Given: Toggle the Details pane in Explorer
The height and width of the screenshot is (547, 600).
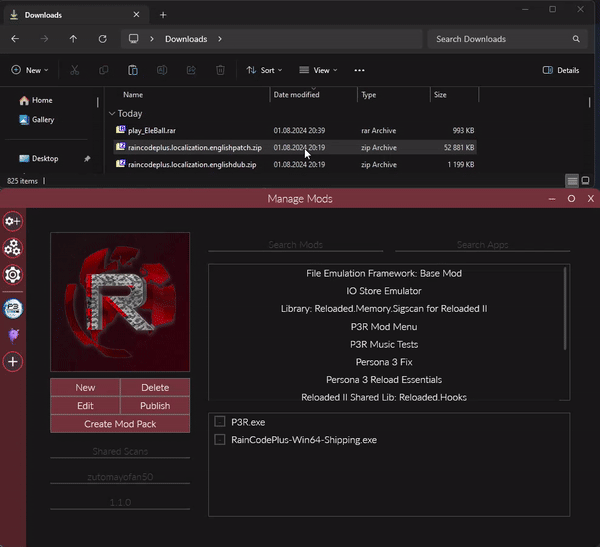Looking at the screenshot, I should coord(561,70).
